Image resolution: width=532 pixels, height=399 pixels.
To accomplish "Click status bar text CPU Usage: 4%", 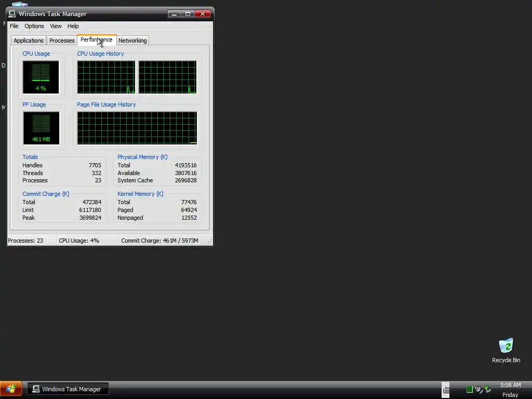I will coord(79,241).
